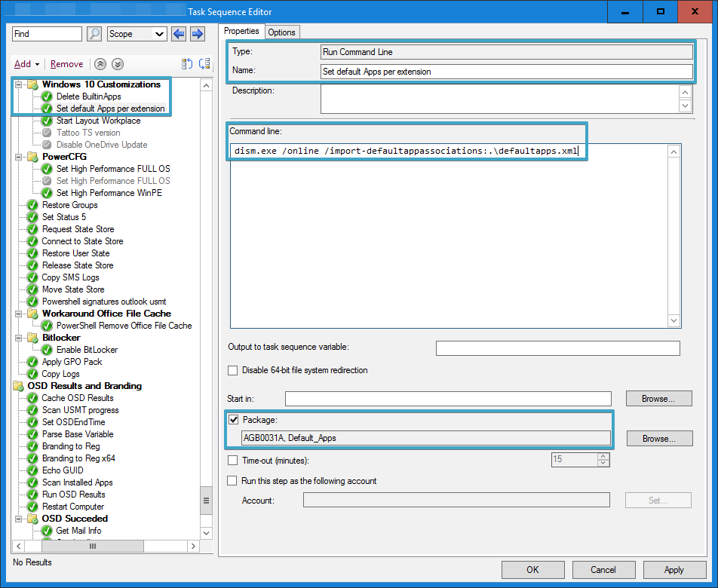Screen dimensions: 718x588
Task: Go to previous search result arrow
Action: 179,34
